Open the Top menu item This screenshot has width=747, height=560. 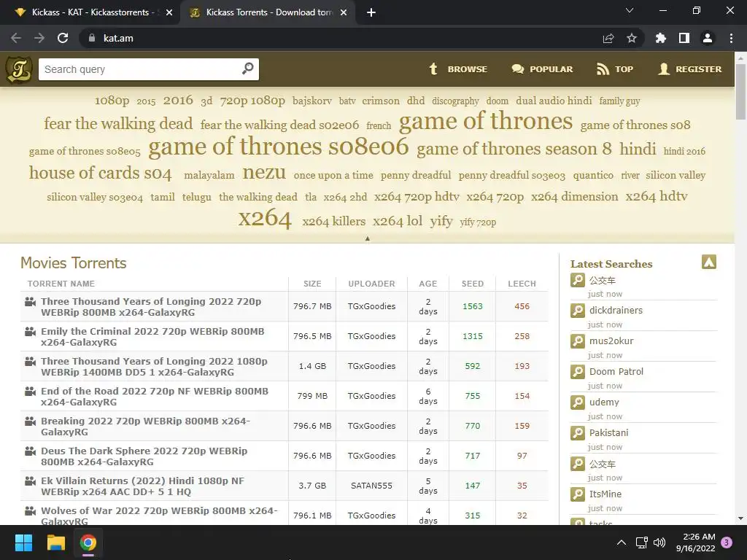coord(614,69)
